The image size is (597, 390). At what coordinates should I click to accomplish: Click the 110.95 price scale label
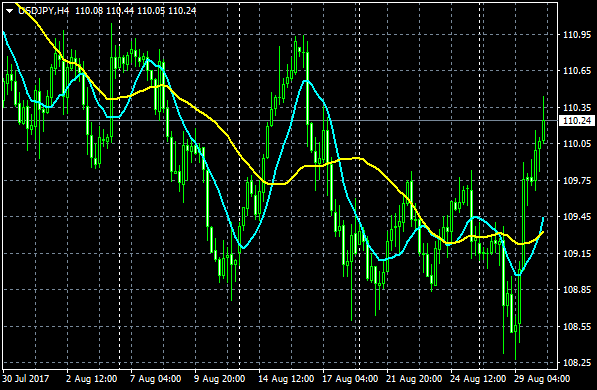pyautogui.click(x=577, y=35)
